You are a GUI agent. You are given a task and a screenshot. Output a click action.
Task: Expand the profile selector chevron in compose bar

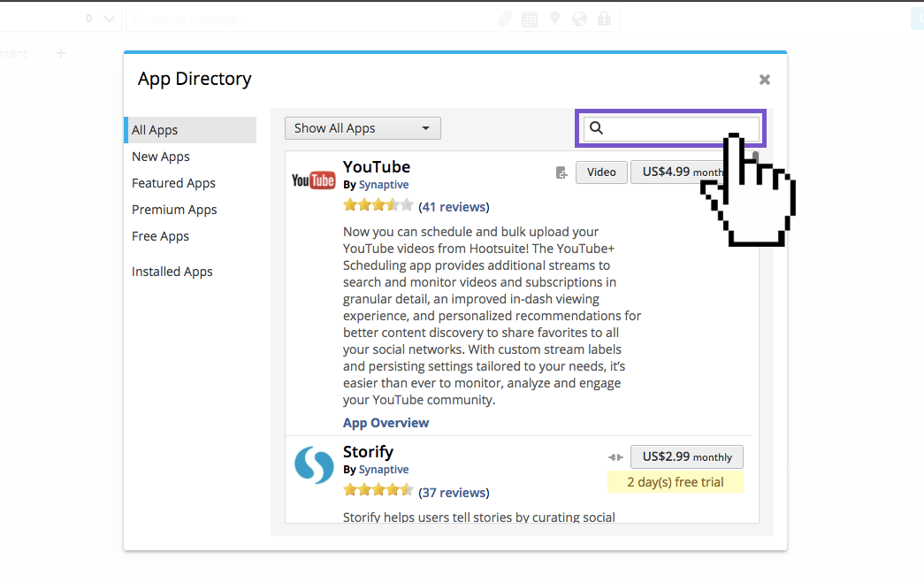click(109, 19)
